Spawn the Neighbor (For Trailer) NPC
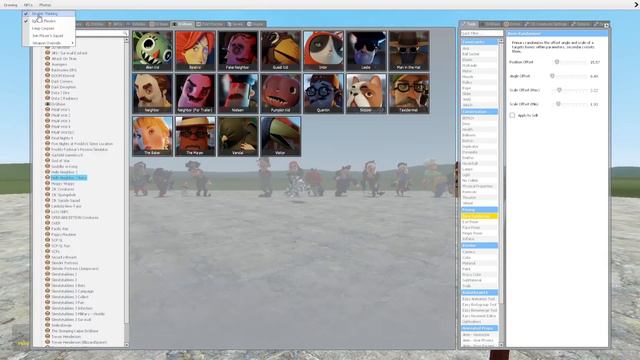 pyautogui.click(x=195, y=93)
